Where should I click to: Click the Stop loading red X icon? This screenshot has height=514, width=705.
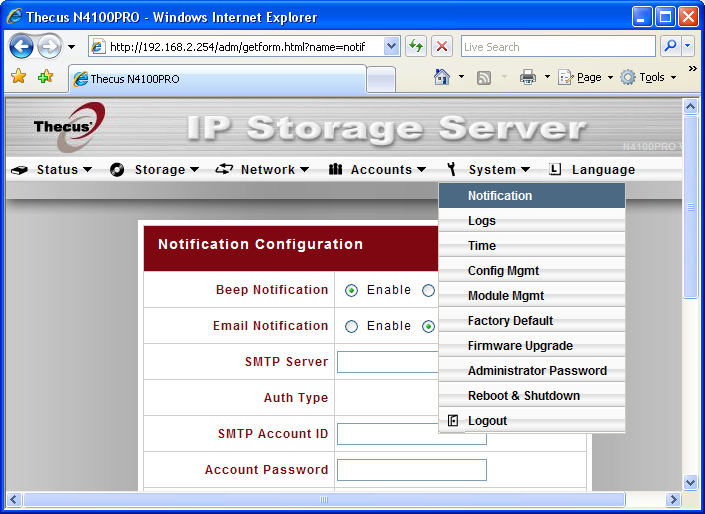442,47
